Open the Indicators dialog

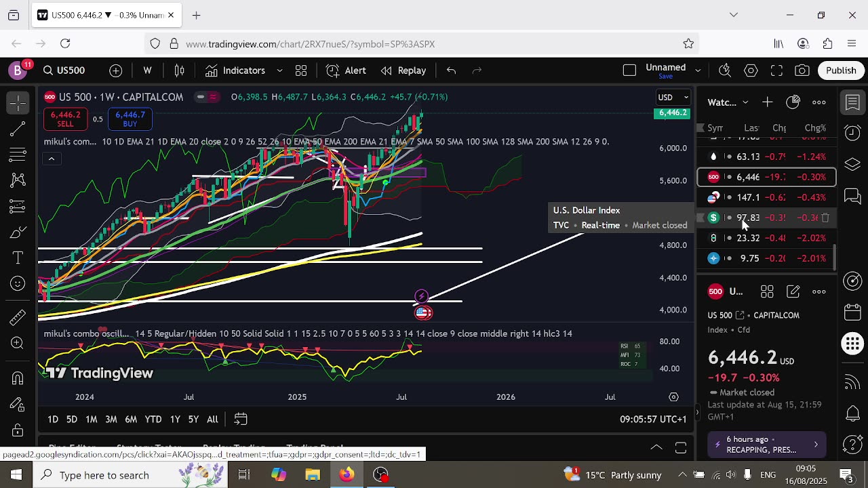[x=235, y=70]
